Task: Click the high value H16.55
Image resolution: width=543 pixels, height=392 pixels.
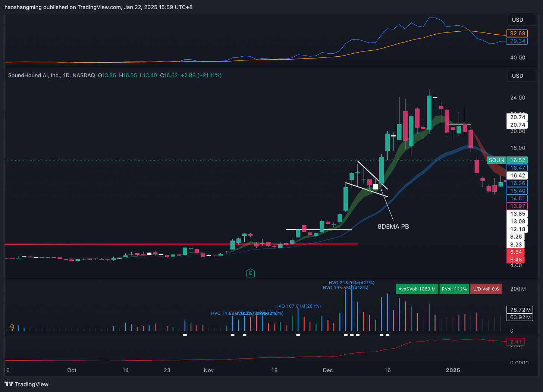Action: 128,75
